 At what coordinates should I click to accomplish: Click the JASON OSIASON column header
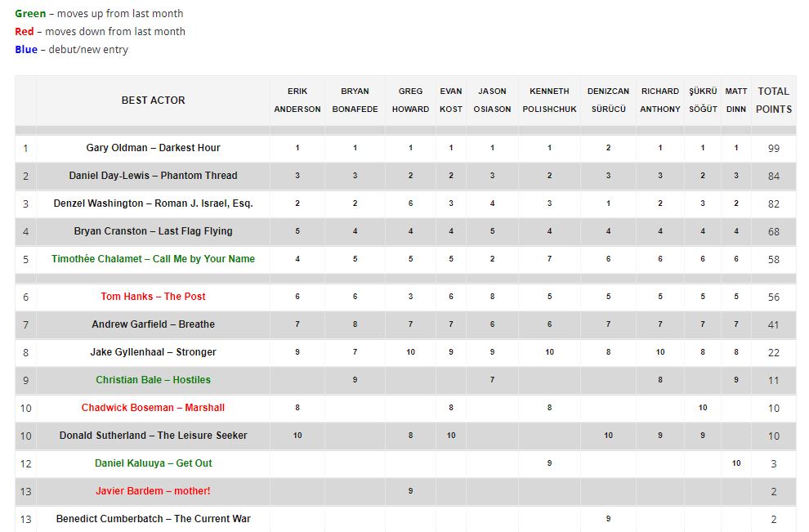click(x=492, y=100)
